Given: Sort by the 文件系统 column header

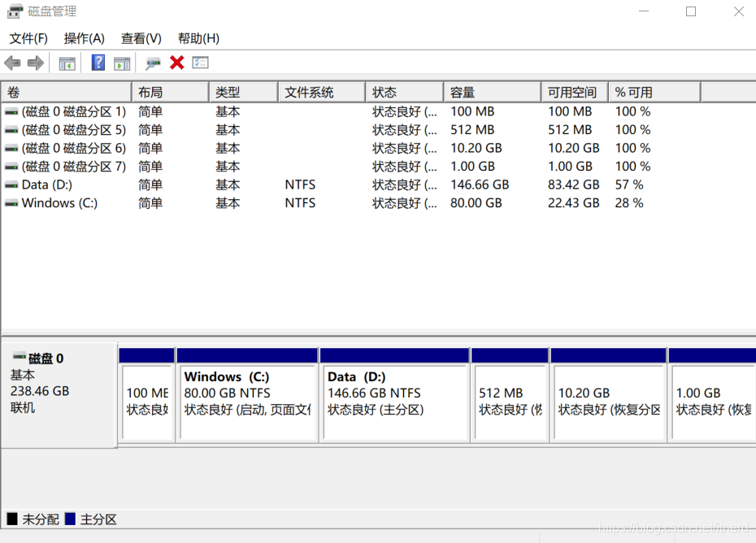Looking at the screenshot, I should 322,92.
